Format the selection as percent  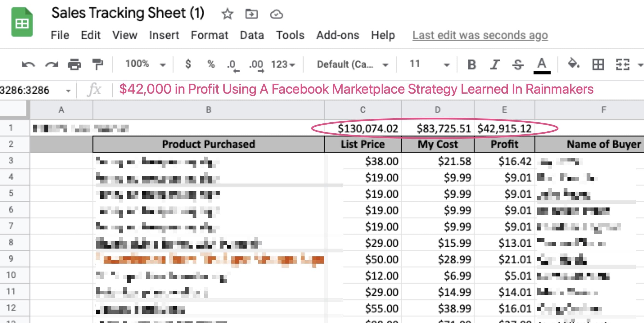[x=211, y=64]
